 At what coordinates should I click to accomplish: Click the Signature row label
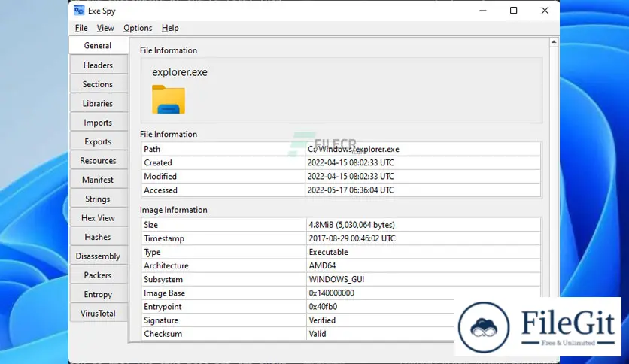161,320
